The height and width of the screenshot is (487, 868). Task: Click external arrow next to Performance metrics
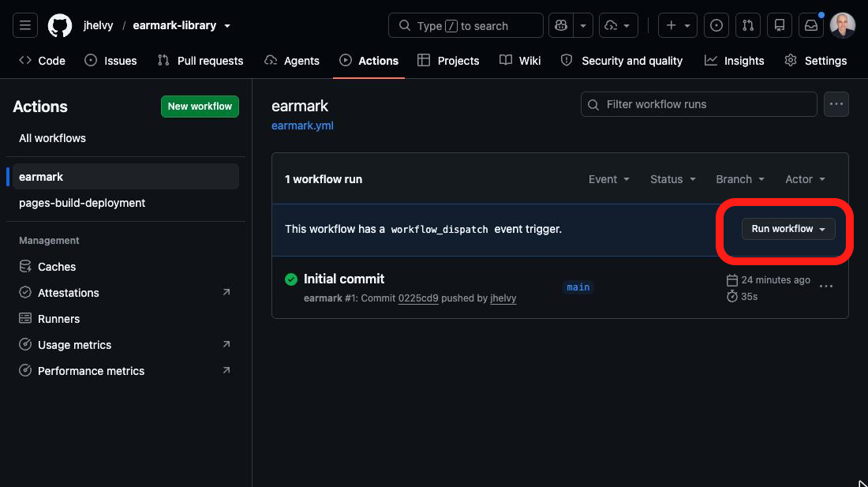pyautogui.click(x=226, y=370)
